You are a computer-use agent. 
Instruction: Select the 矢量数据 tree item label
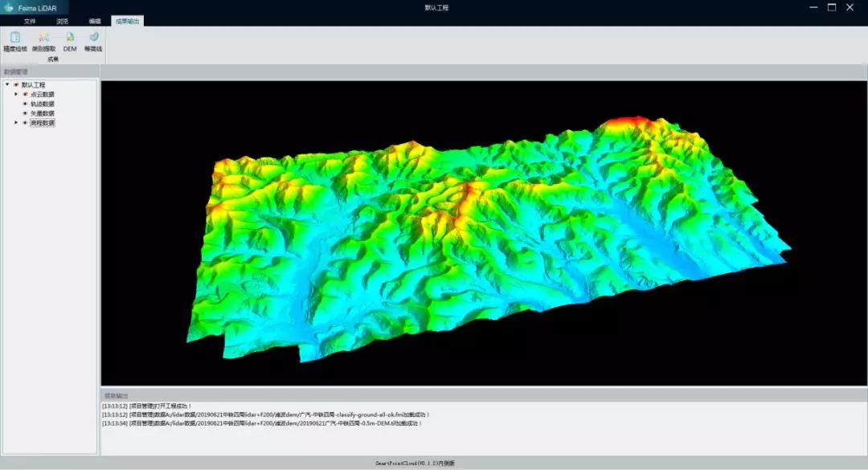click(43, 113)
